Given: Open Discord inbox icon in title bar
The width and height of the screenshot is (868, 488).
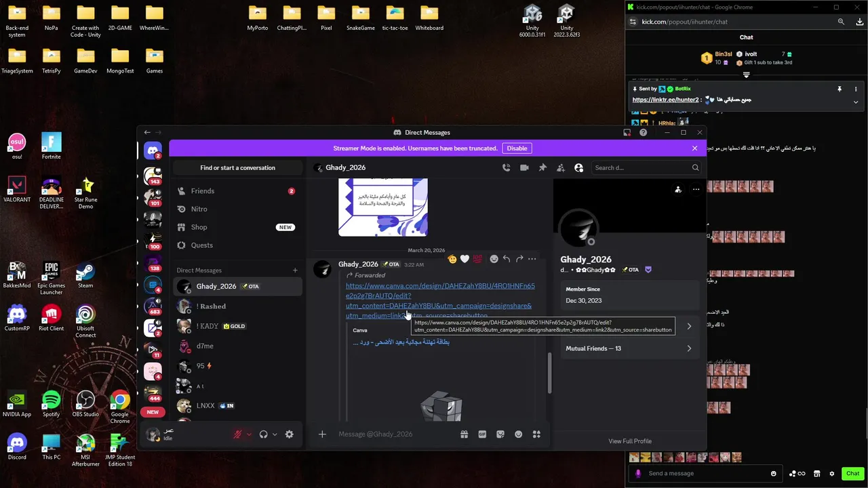Looking at the screenshot, I should point(627,132).
